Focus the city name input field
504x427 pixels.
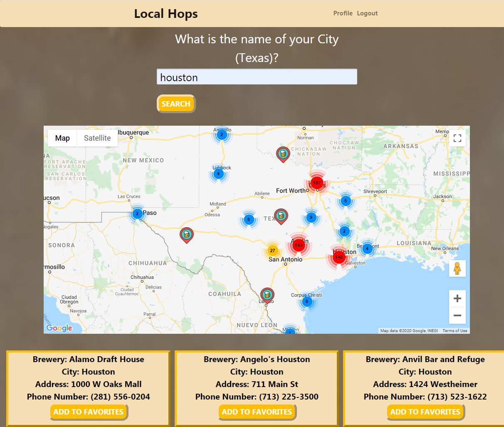pos(257,77)
